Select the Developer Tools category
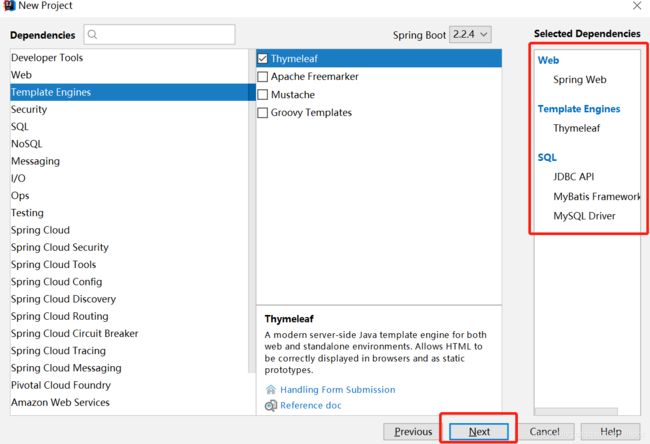Image resolution: width=650 pixels, height=444 pixels. tap(129, 58)
